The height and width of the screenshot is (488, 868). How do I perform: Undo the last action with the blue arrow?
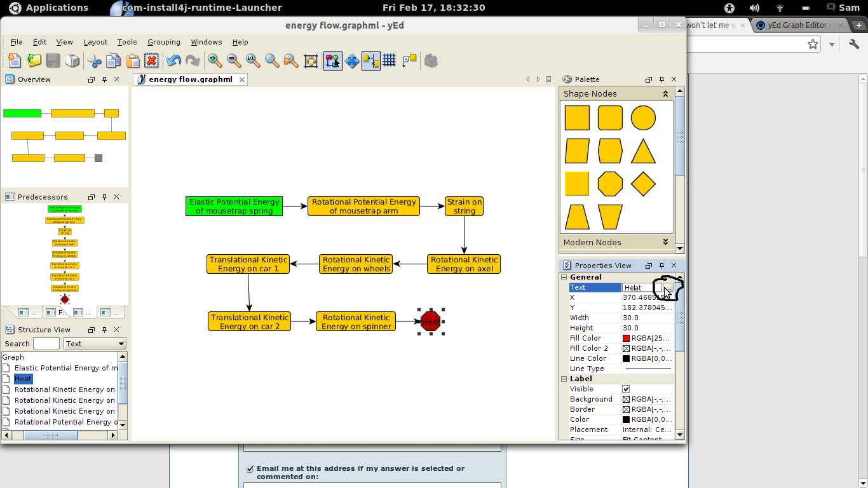click(x=173, y=60)
